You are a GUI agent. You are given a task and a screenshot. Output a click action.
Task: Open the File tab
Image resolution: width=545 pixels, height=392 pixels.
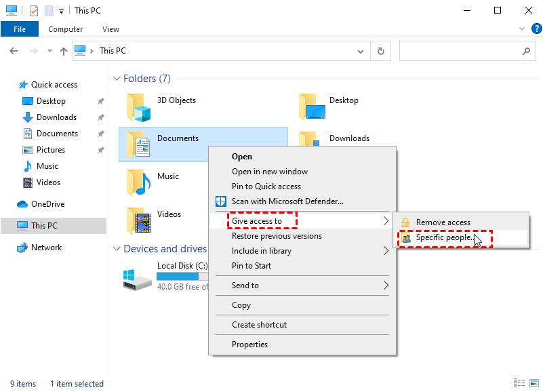coord(20,29)
